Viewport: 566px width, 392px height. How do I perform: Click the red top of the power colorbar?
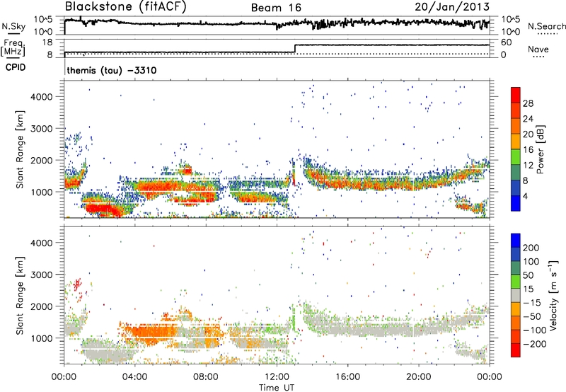coord(516,95)
